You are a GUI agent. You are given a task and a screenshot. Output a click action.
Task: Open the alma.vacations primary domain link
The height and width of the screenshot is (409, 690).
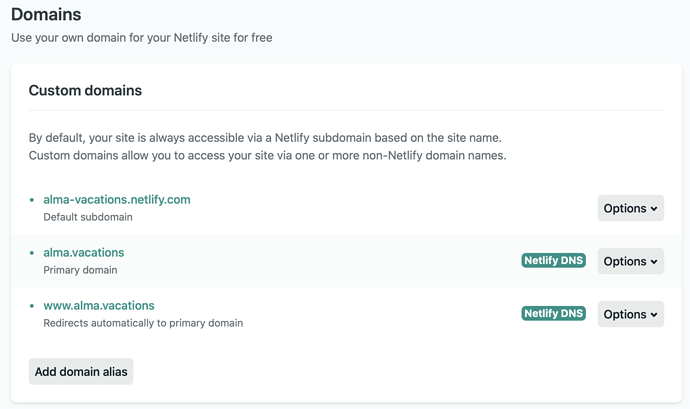84,253
